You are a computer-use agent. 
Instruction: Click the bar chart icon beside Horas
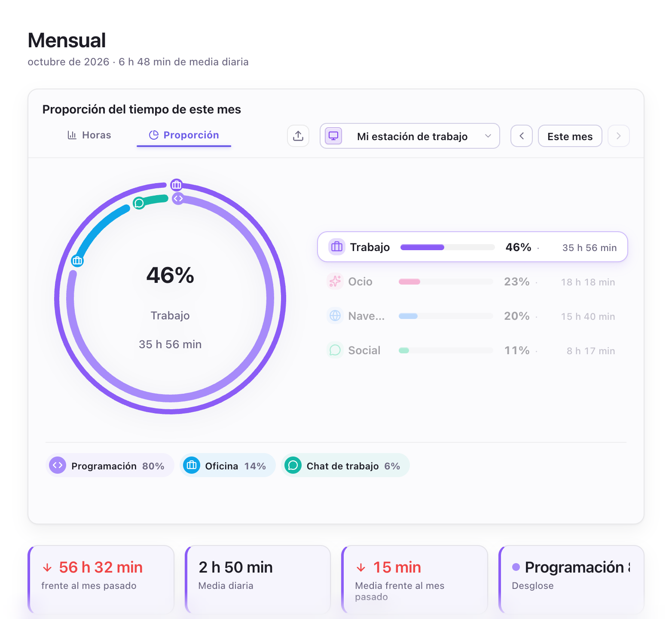click(x=72, y=135)
